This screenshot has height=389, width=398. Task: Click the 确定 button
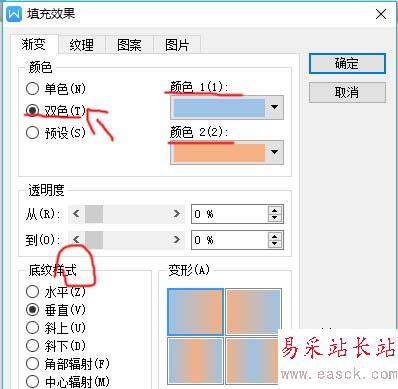(347, 63)
